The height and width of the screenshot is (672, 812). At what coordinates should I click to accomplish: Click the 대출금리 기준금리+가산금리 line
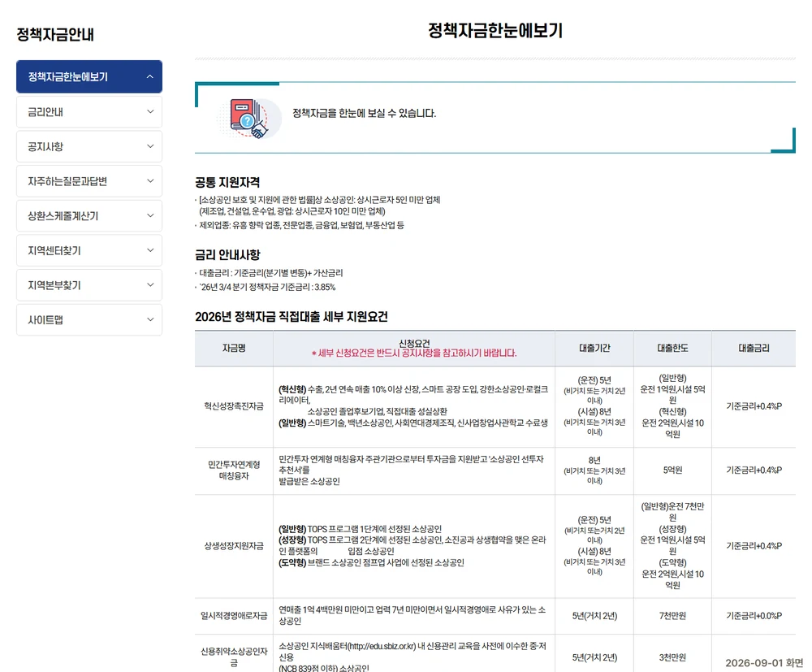click(x=271, y=273)
